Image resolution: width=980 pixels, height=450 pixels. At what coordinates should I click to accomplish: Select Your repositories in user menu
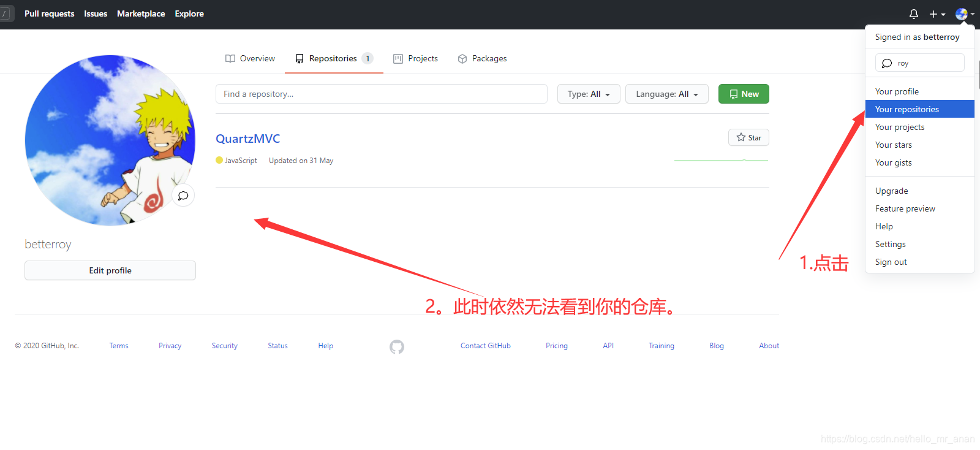920,109
